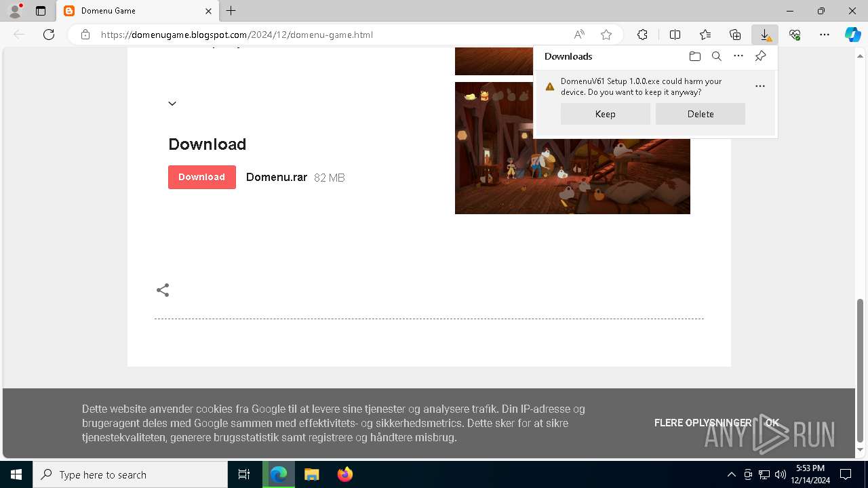Image resolution: width=868 pixels, height=488 pixels.
Task: Close the Domenu Game tab
Action: pyautogui.click(x=208, y=11)
